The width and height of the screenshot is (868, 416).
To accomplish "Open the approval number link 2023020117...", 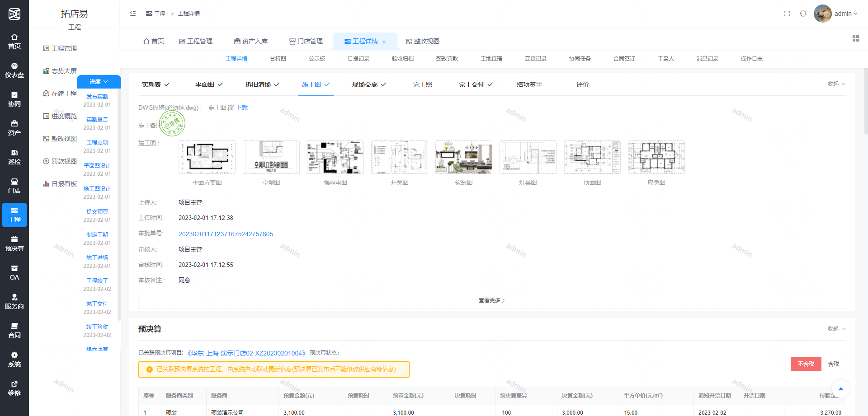I will click(x=226, y=234).
